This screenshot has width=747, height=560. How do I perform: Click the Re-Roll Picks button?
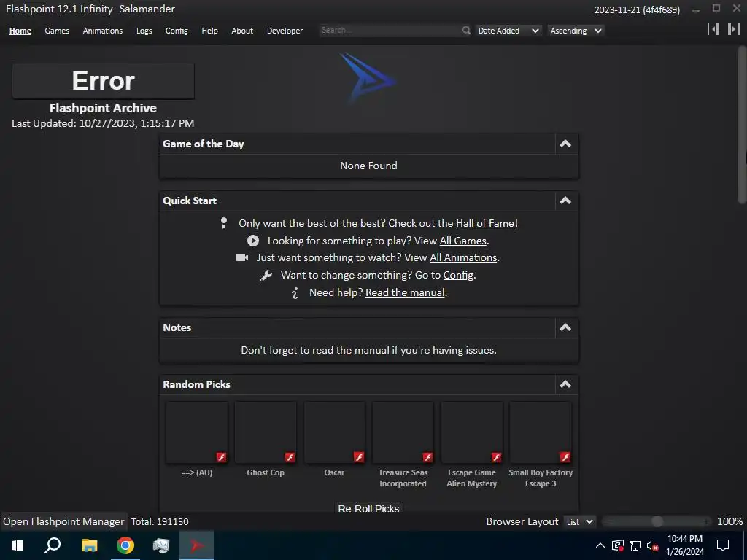[368, 507]
